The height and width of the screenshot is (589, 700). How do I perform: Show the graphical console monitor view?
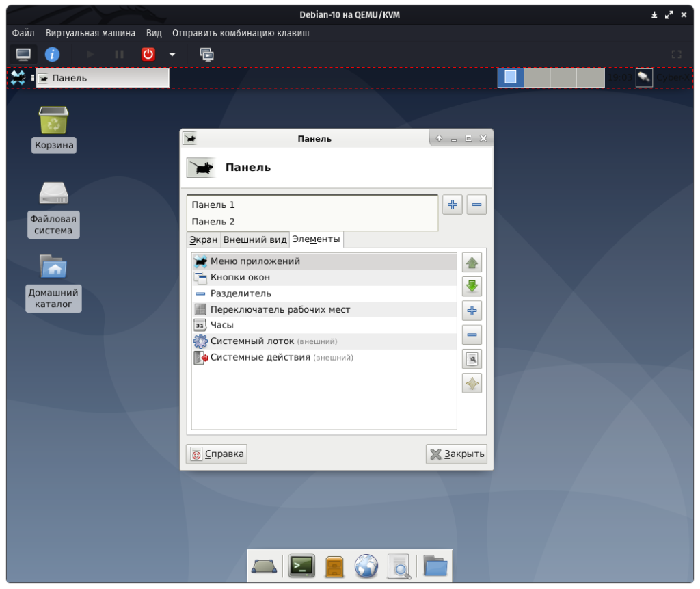click(x=23, y=54)
